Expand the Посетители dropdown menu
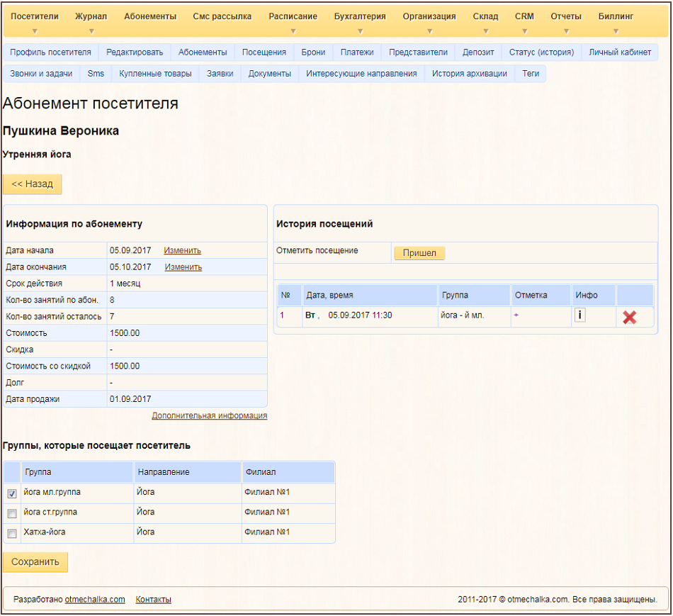 pos(35,17)
